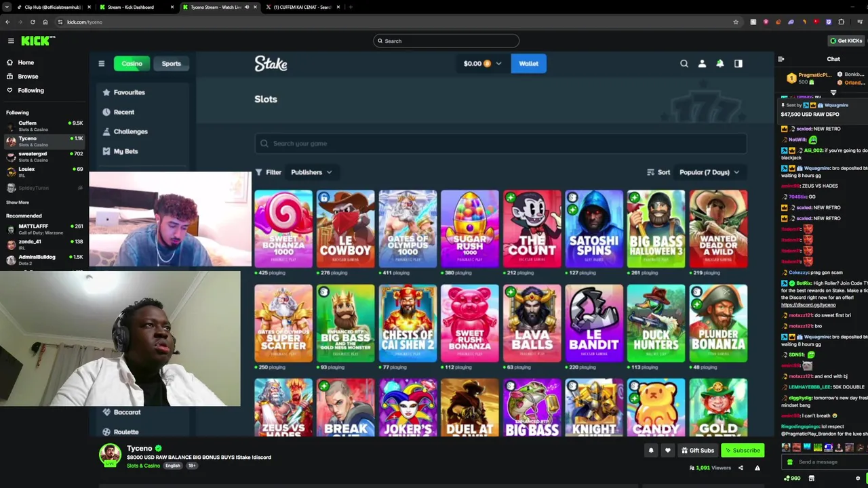Open the Sort Popular (7 Days) dropdown
The height and width of the screenshot is (488, 868).
click(x=709, y=172)
